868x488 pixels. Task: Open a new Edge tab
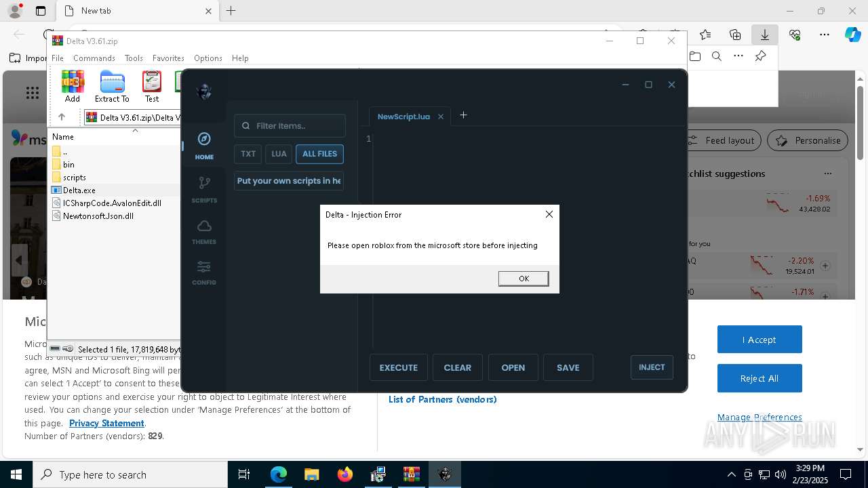[231, 11]
